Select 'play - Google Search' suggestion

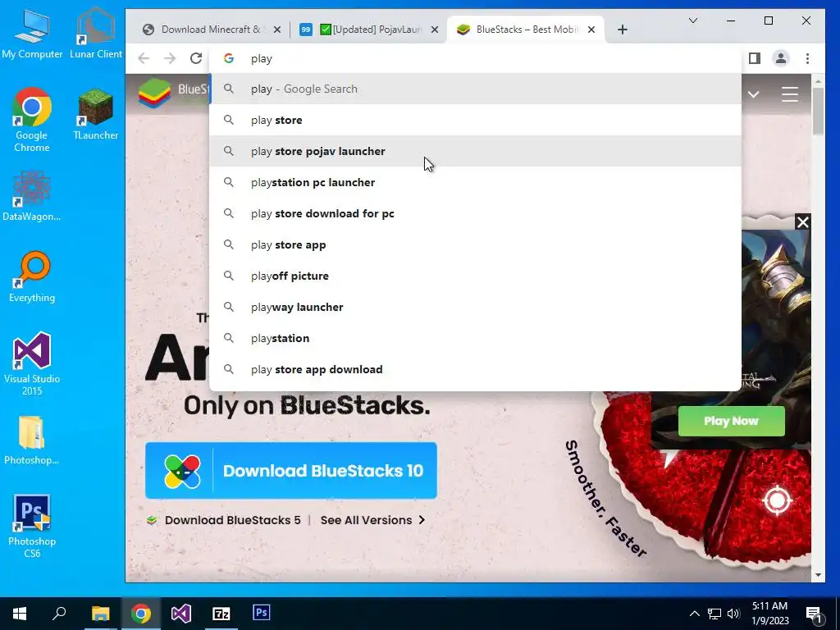click(475, 89)
